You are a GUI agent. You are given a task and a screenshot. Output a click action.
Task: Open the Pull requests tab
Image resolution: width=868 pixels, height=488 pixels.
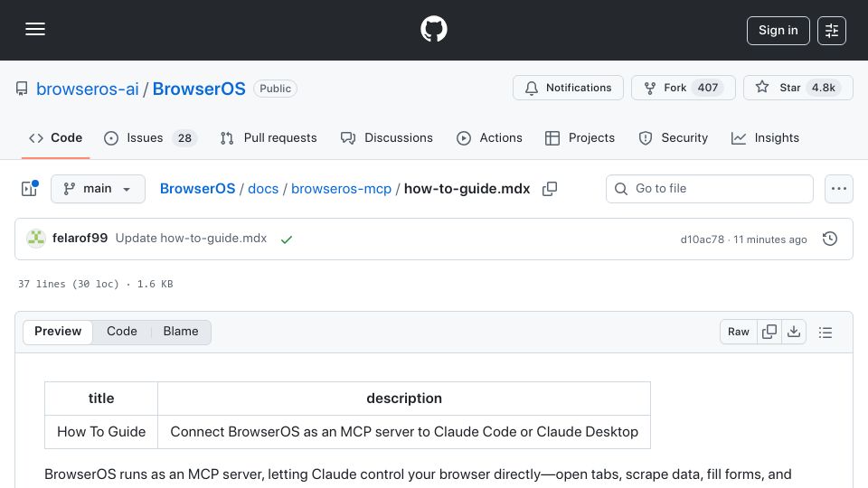[269, 137]
